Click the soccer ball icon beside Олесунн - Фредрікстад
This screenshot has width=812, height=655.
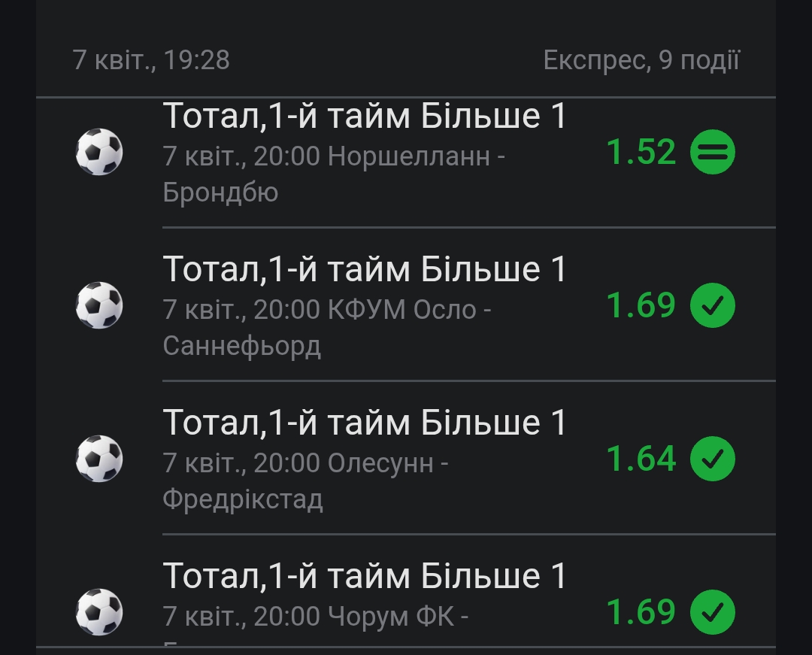[x=99, y=459]
